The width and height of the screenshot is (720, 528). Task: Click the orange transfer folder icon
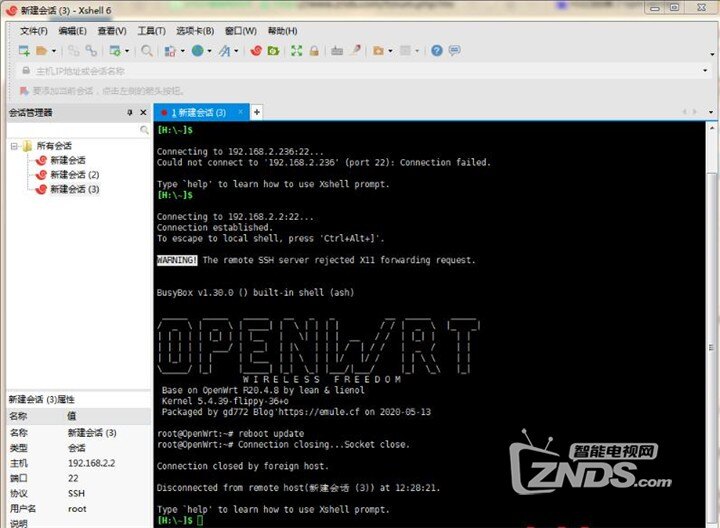pyautogui.click(x=378, y=51)
